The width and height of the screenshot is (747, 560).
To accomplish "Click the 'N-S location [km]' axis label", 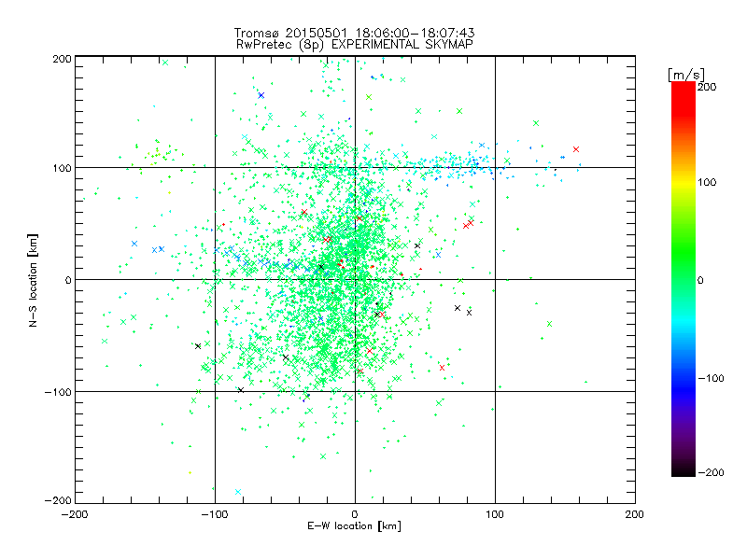I will click(33, 281).
